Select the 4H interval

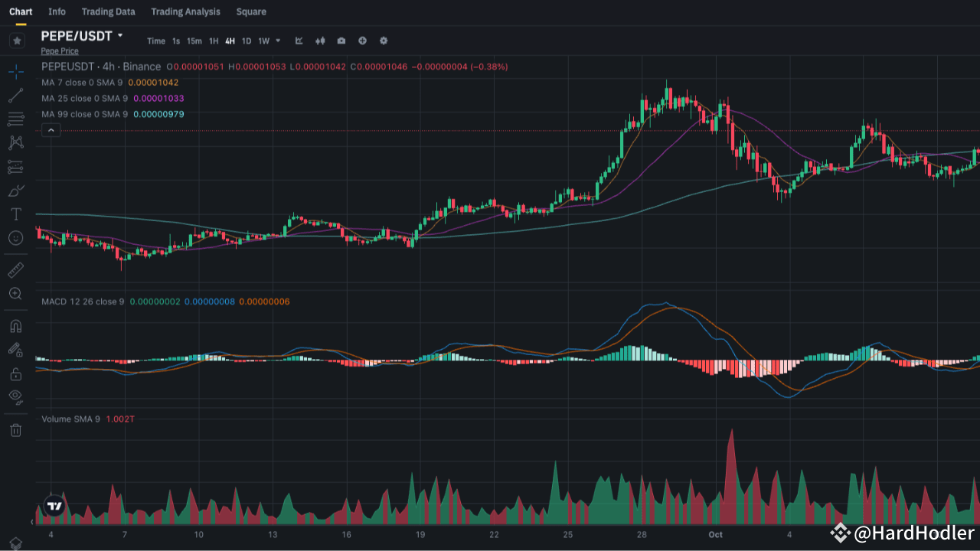(230, 41)
